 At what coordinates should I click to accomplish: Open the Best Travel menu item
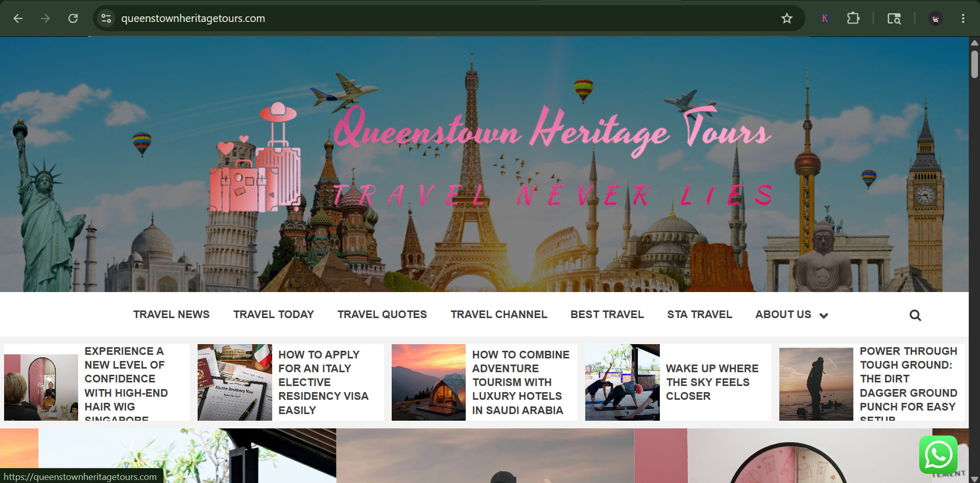click(x=607, y=315)
